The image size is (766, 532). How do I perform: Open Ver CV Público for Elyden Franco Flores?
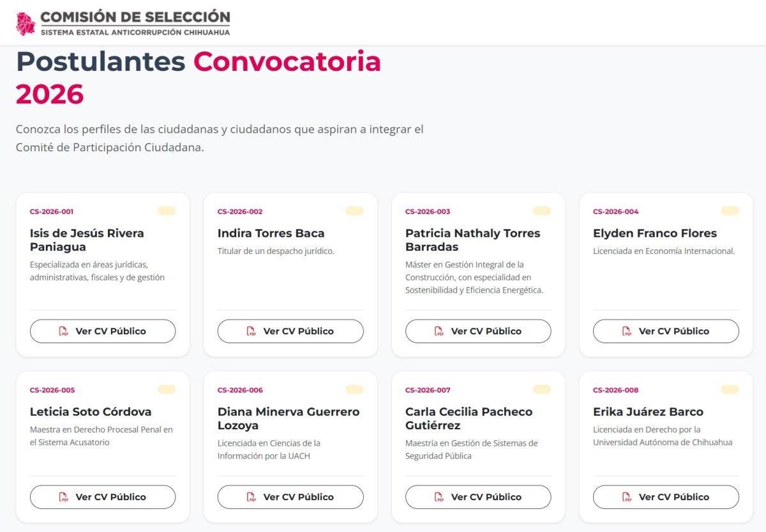(666, 331)
